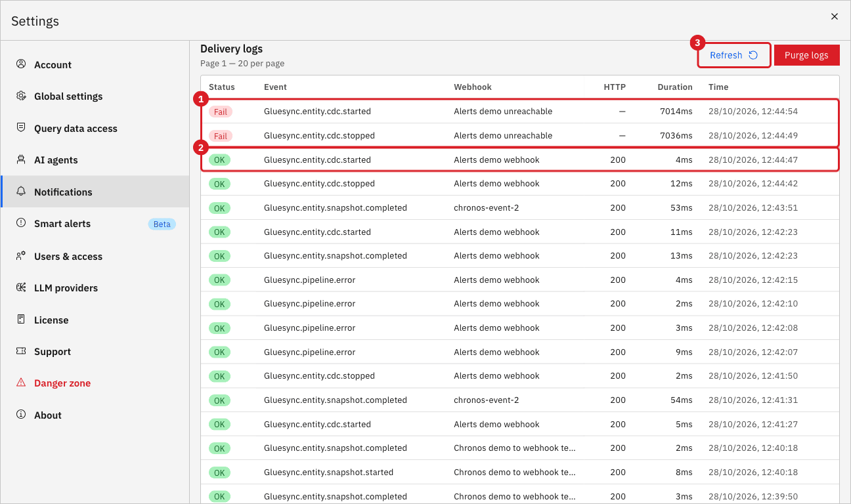The width and height of the screenshot is (851, 504).
Task: Open the Account settings section
Action: pyautogui.click(x=95, y=64)
